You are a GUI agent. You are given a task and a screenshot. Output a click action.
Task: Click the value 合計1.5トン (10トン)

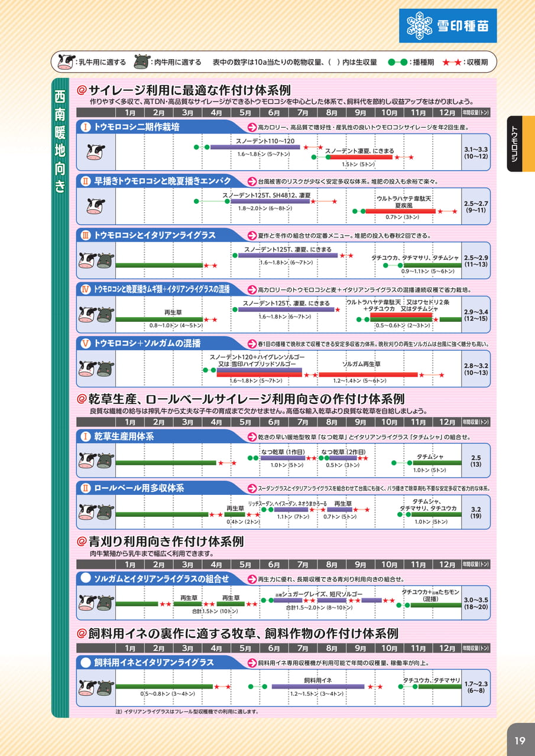pos(215,611)
